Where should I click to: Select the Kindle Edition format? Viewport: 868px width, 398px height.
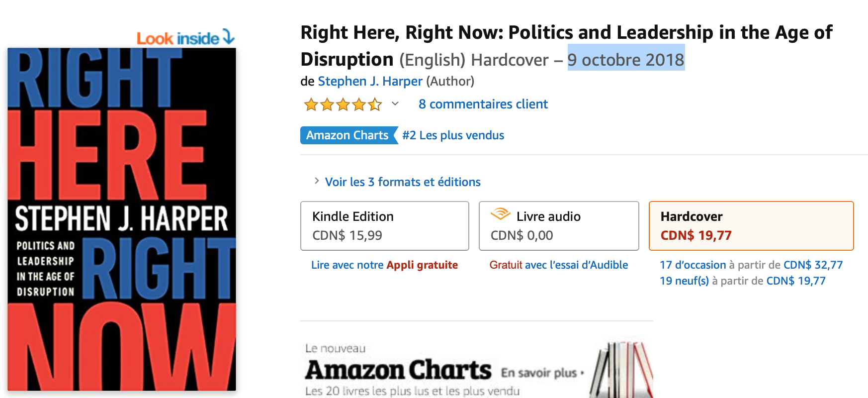[x=385, y=226]
